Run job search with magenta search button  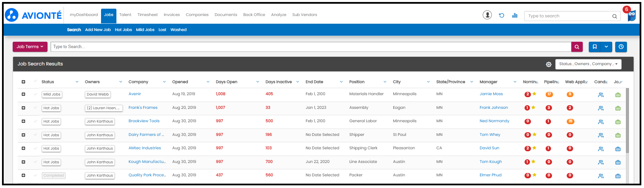(577, 47)
